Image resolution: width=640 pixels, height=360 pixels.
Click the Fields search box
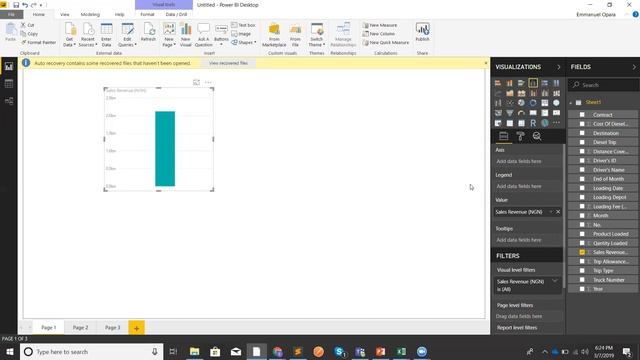tap(603, 85)
